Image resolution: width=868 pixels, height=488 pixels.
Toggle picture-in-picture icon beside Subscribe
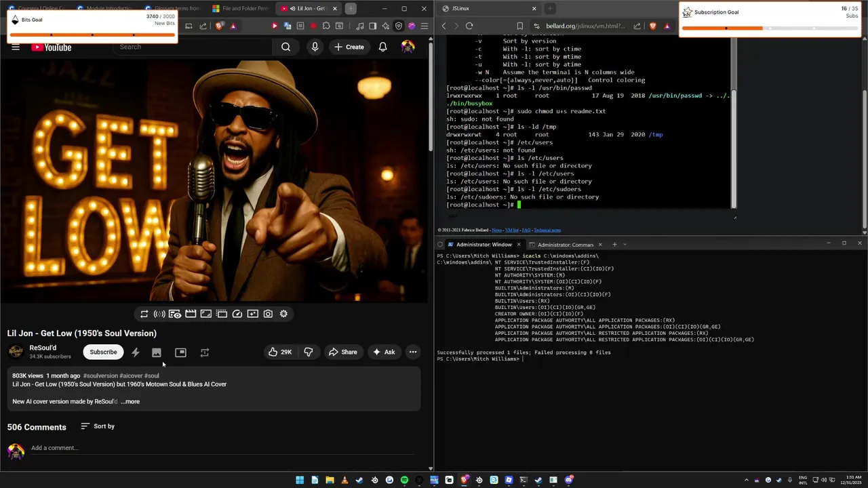[180, 352]
